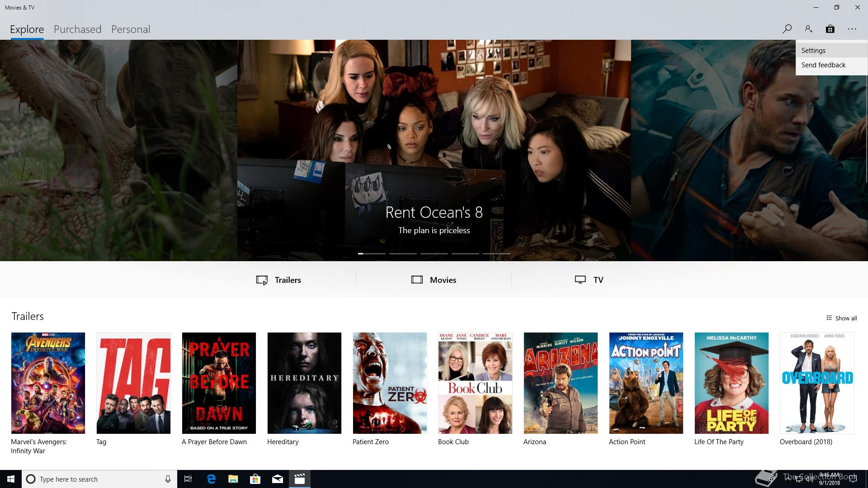The width and height of the screenshot is (868, 488).
Task: Open the TV category button
Action: [589, 280]
